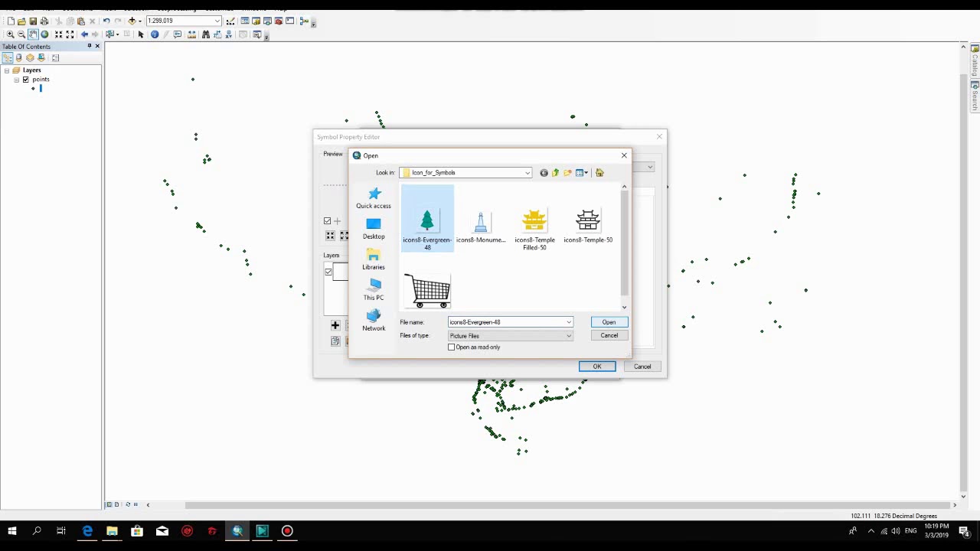Image resolution: width=980 pixels, height=551 pixels.
Task: Create new folder in Open dialog
Action: tap(567, 173)
